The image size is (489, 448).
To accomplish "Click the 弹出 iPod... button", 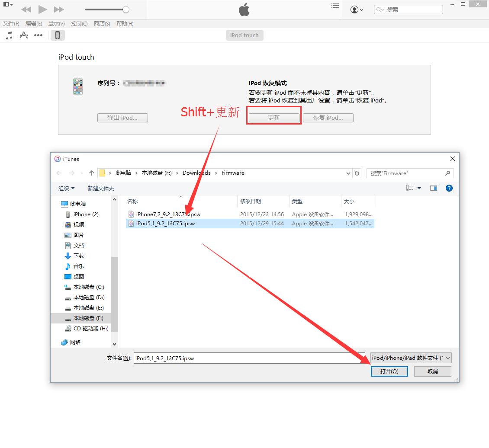I will pos(122,118).
